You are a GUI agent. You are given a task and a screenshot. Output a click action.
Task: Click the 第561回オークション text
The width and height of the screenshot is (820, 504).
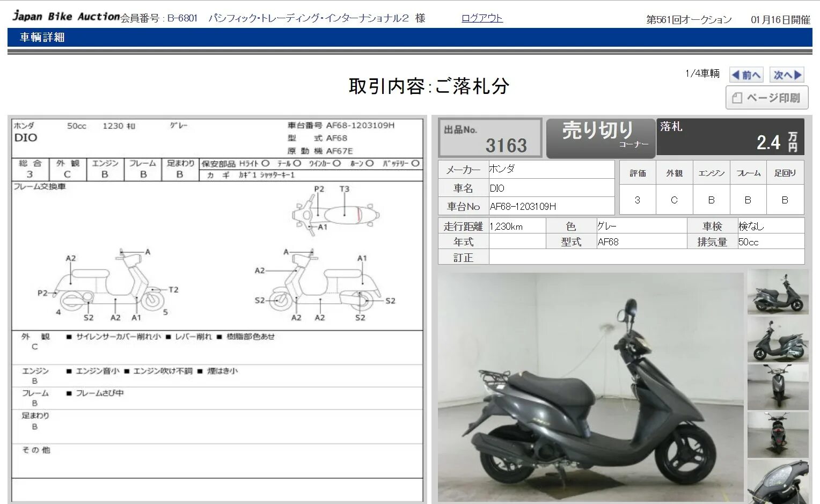coord(689,20)
